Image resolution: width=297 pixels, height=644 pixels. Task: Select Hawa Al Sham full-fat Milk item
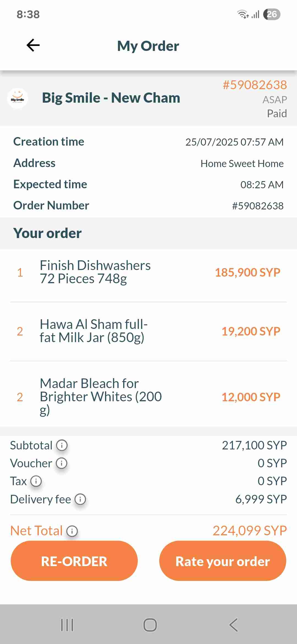point(94,331)
